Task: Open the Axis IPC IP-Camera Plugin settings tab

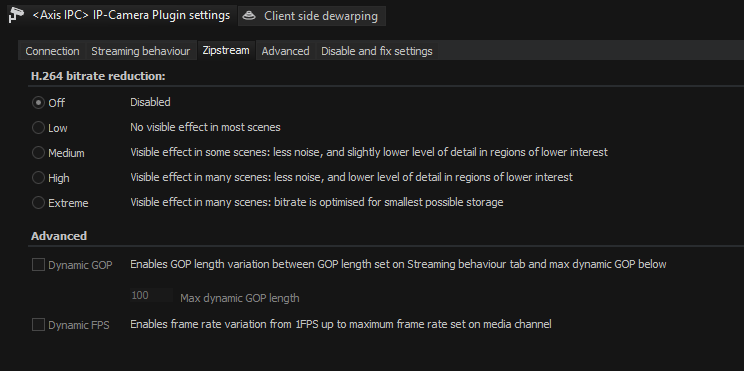Action: coord(122,15)
